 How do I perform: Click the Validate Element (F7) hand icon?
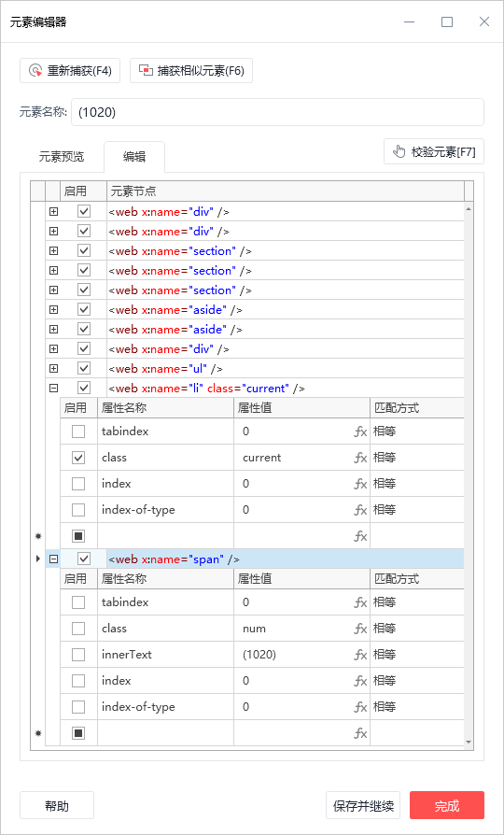pyautogui.click(x=399, y=152)
